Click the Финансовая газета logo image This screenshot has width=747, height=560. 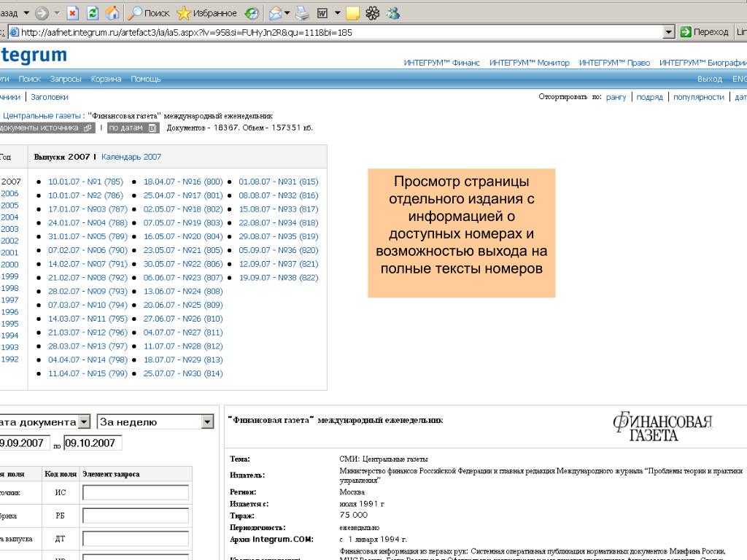(x=662, y=427)
